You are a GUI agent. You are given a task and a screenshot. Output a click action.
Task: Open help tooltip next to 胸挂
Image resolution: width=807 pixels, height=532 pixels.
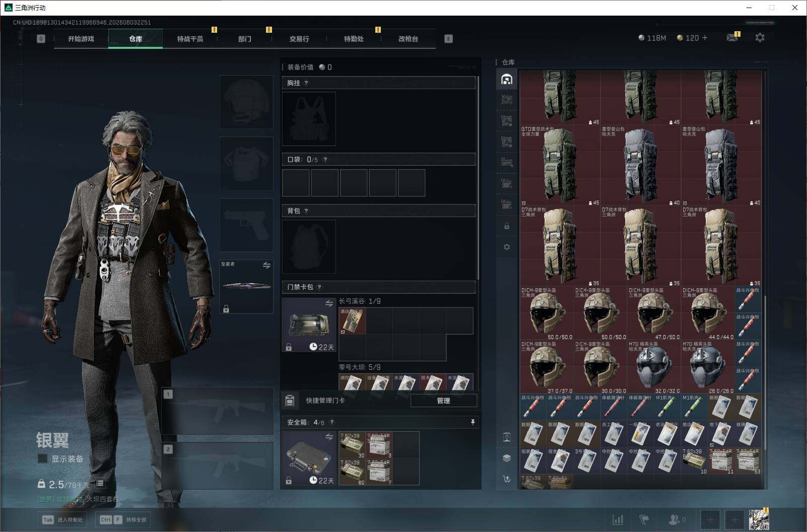[306, 83]
